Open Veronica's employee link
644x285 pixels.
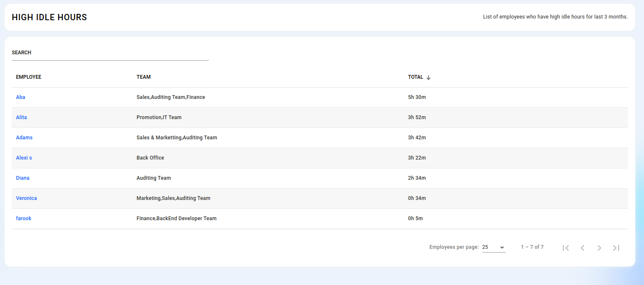coord(27,198)
